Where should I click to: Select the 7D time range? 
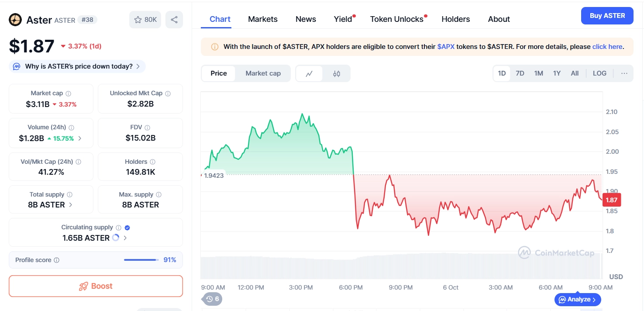(520, 73)
